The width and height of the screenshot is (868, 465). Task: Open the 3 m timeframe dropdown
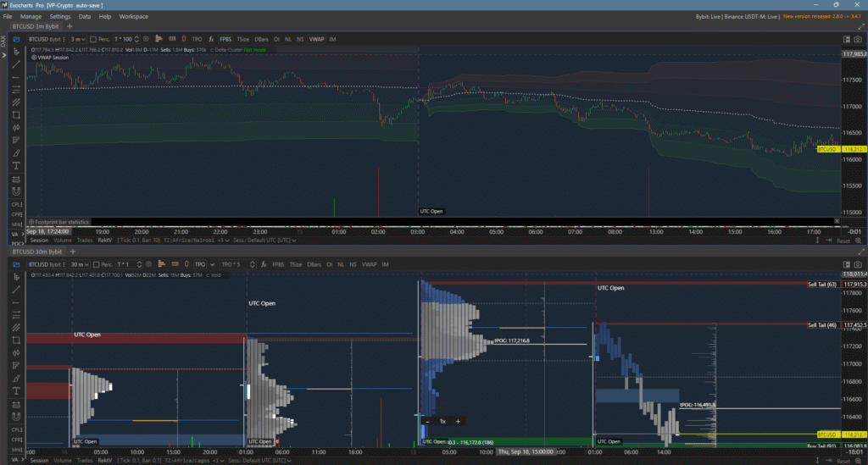(78, 39)
